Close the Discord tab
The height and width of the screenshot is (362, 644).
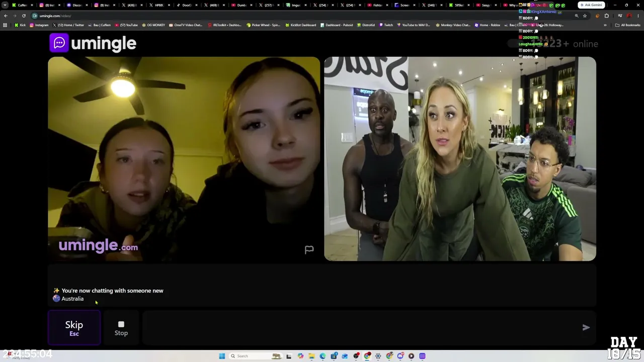coord(87,5)
